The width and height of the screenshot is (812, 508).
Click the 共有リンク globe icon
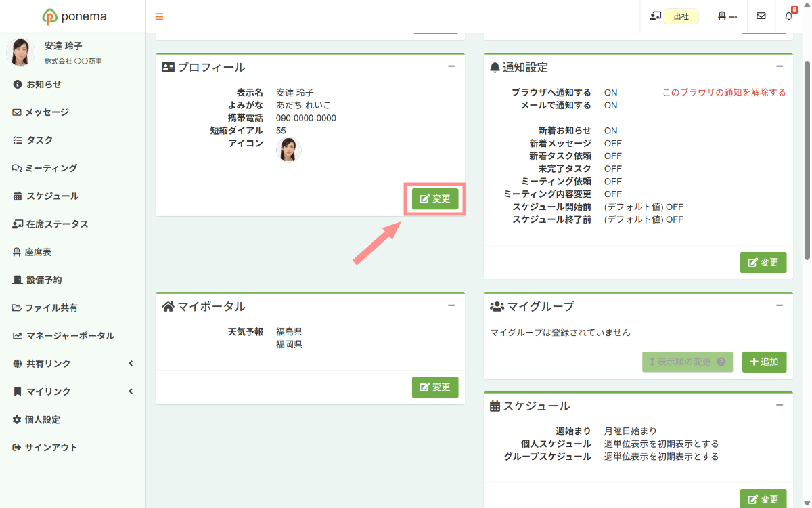(18, 364)
